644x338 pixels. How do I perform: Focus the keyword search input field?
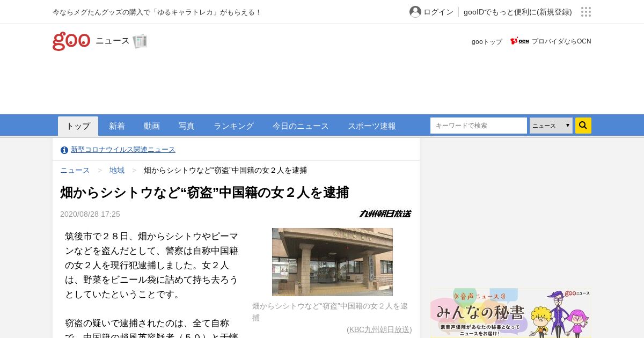click(479, 126)
